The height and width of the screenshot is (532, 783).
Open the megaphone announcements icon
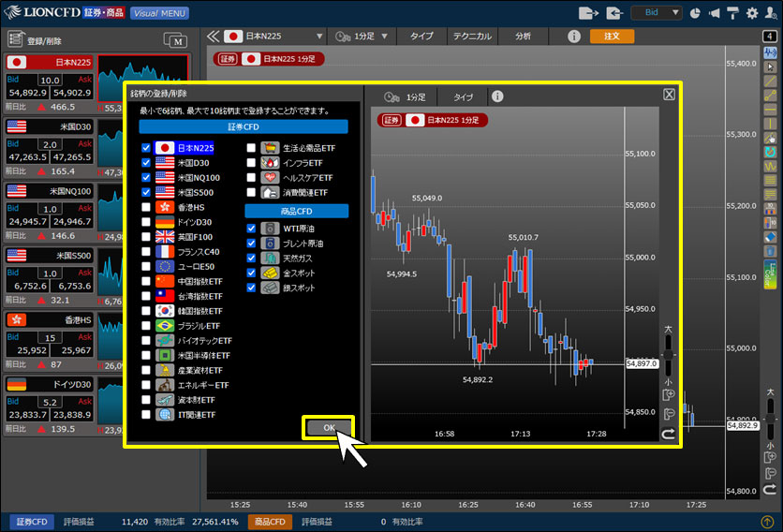(x=713, y=13)
